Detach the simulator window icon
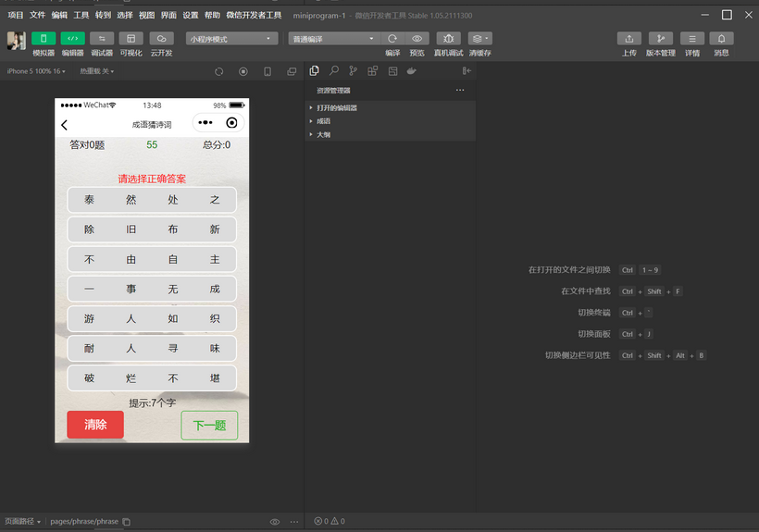The width and height of the screenshot is (759, 532). (292, 71)
